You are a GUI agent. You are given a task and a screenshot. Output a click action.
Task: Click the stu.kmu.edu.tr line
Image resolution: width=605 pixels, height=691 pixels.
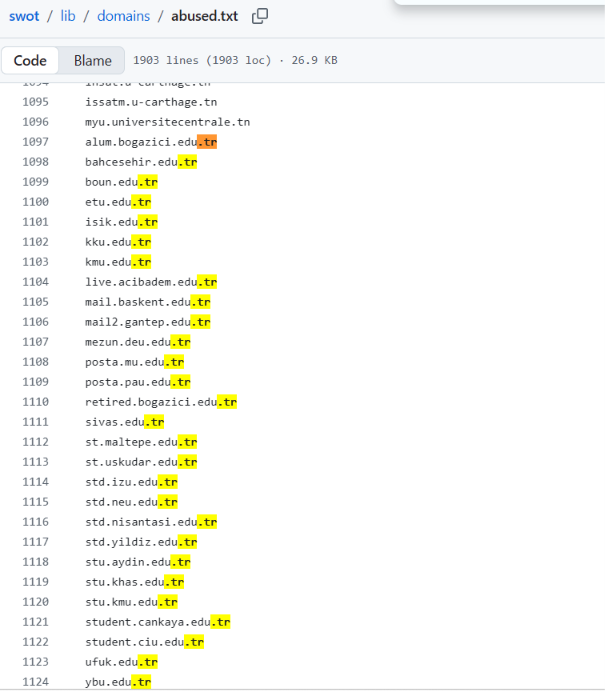131,602
